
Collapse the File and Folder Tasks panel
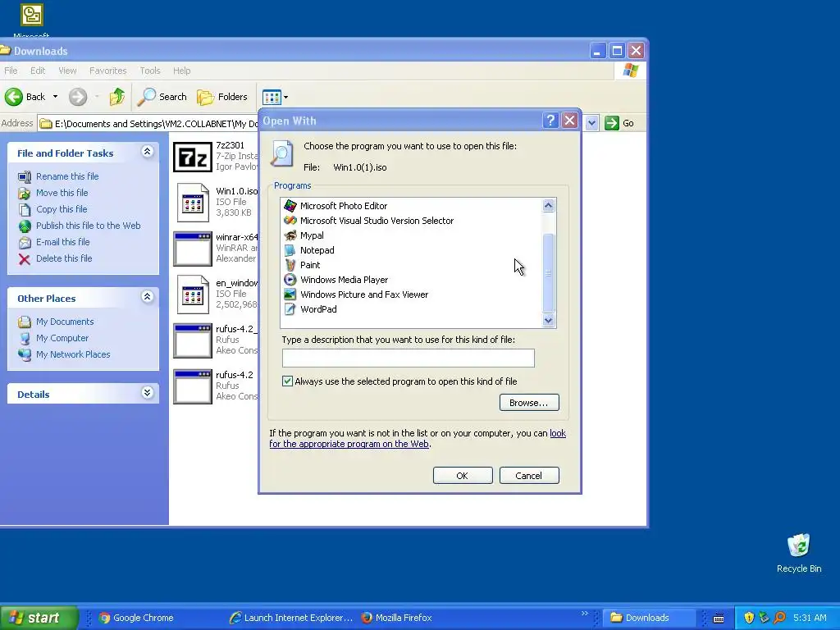pos(148,152)
